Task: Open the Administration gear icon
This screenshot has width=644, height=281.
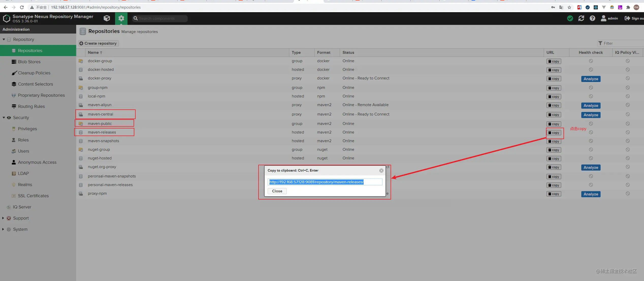Action: tap(121, 18)
